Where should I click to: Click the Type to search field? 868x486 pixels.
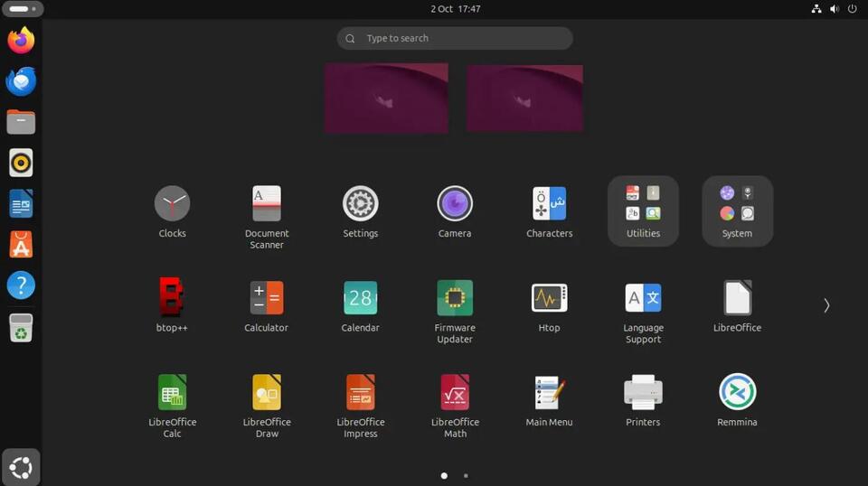point(455,38)
